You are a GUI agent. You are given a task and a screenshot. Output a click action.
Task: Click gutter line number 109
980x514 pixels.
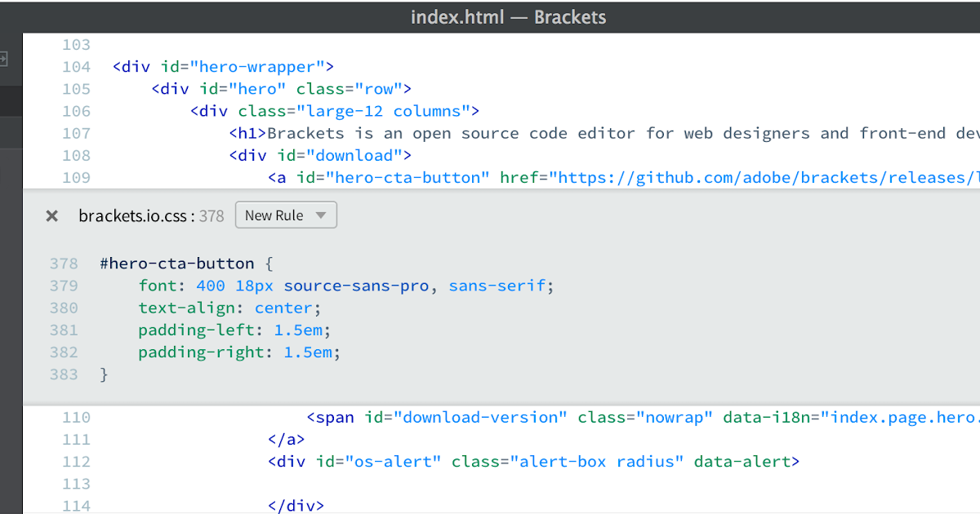click(x=76, y=177)
